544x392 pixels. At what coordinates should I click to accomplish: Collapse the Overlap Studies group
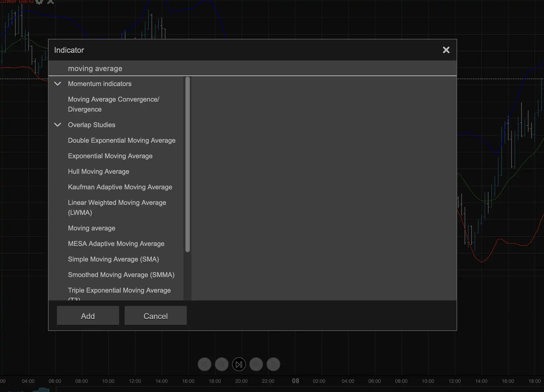click(x=58, y=125)
